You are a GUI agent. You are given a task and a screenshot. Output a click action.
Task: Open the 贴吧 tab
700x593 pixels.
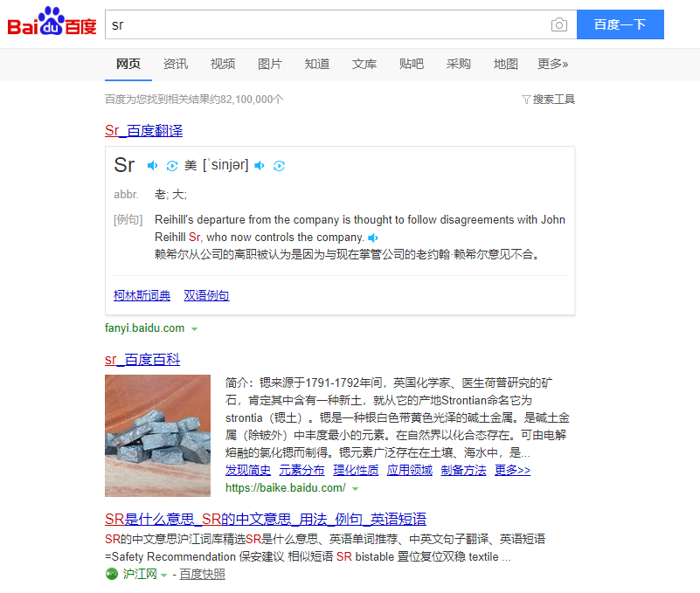pos(411,65)
